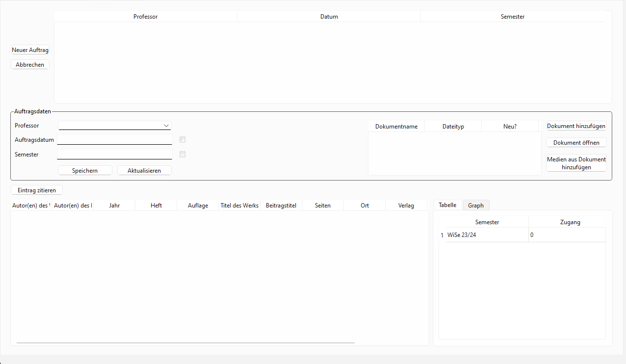Click the horizontal scrollbar of media table

coord(185,342)
